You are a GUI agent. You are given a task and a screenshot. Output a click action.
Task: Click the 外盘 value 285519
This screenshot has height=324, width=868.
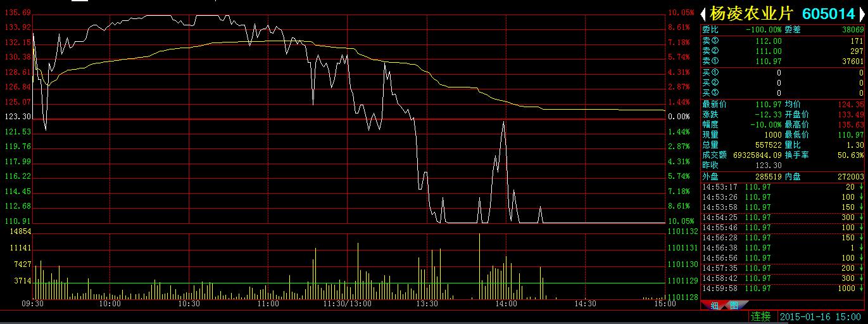769,176
